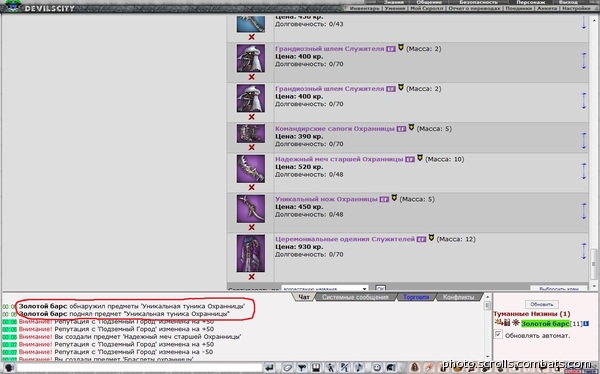The image size is (600, 374).
Task: Click thumbnail of Церемониальные одеяния Служителей
Action: [251, 253]
